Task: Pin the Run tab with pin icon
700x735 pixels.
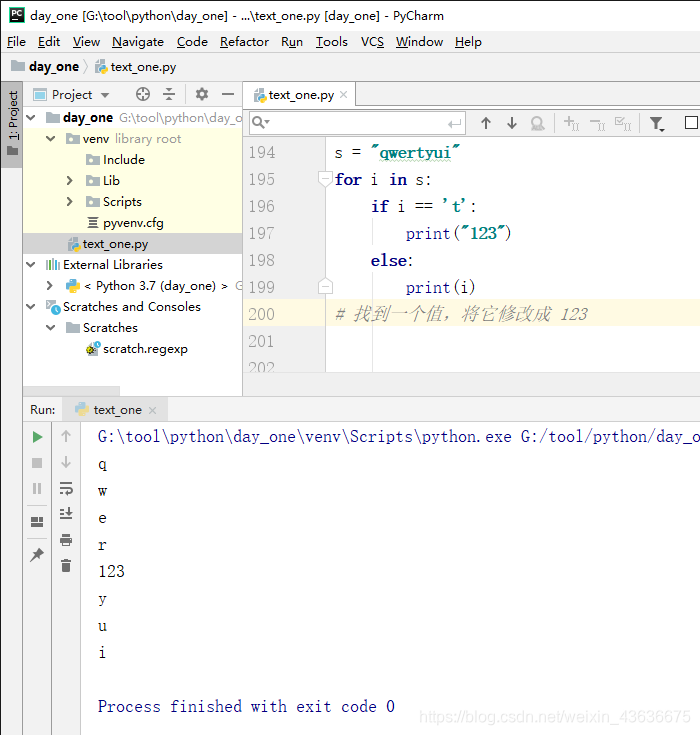Action: pos(37,555)
